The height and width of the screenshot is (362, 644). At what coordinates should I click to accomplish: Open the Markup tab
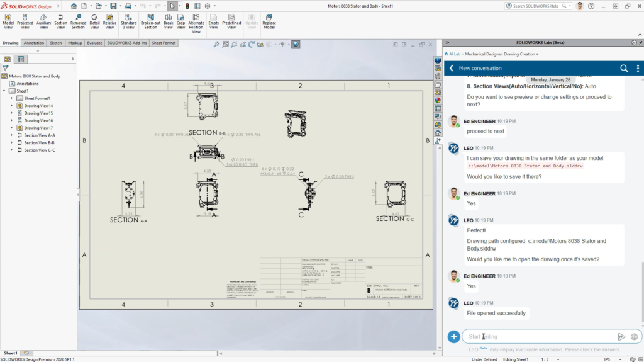coord(75,43)
